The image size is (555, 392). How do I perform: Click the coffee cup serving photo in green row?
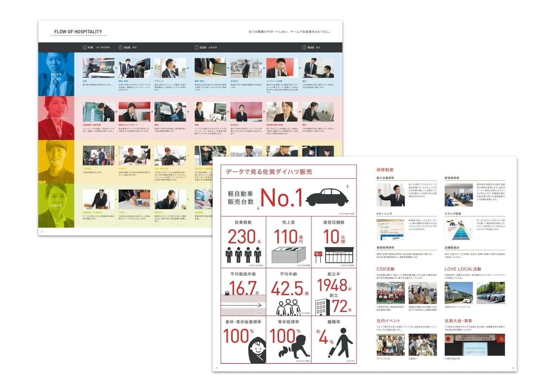134,199
